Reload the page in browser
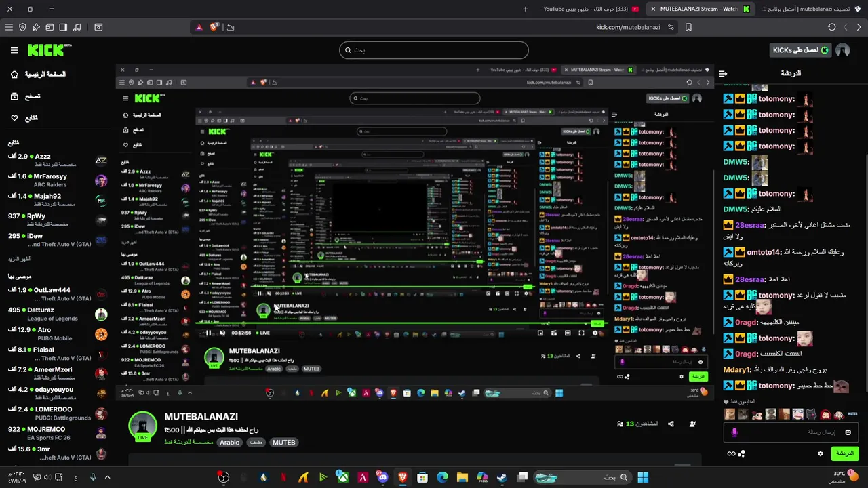Screen dimensions: 868x488 831,27
